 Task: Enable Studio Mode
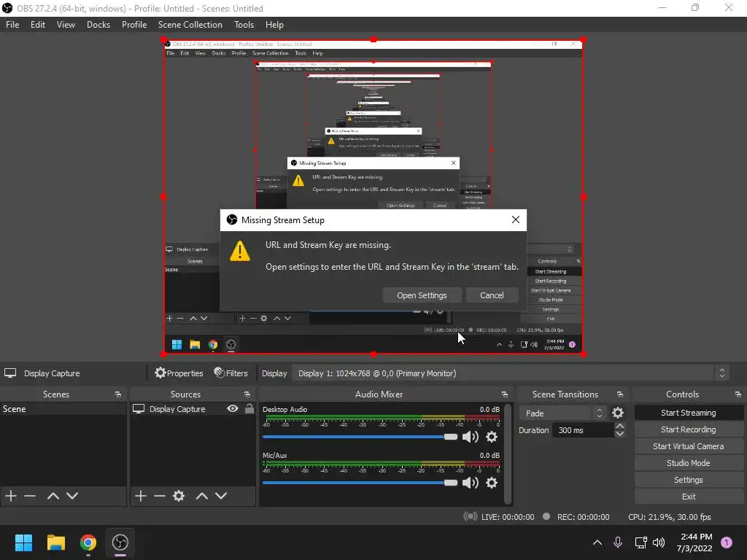click(x=689, y=463)
